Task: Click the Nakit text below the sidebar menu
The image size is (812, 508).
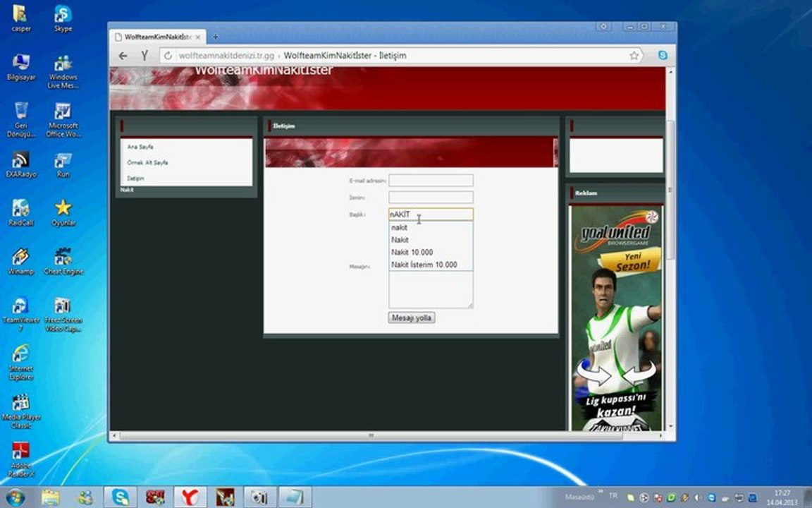Action: click(x=127, y=190)
